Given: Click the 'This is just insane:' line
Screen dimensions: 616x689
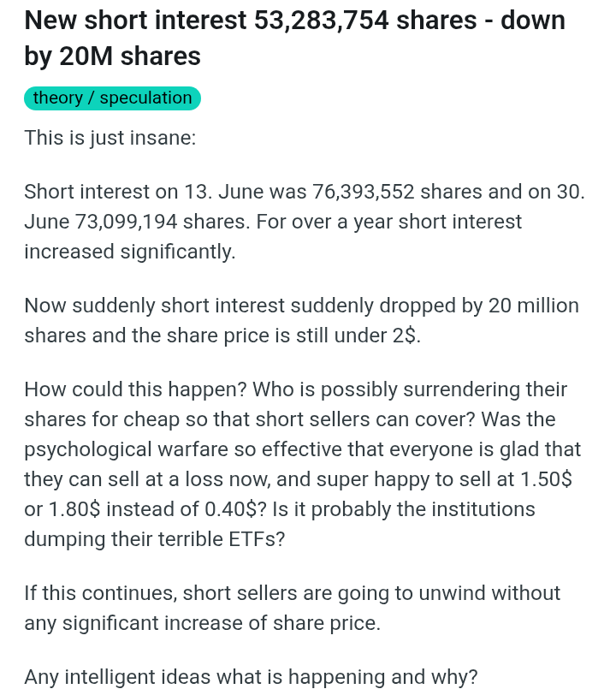Looking at the screenshot, I should click(x=110, y=138).
